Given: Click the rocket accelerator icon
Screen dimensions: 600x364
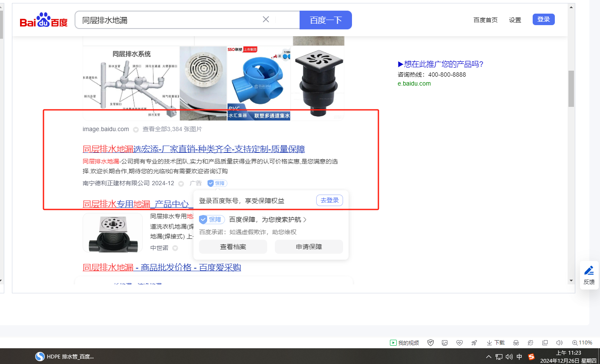Looking at the screenshot, I should [x=474, y=343].
